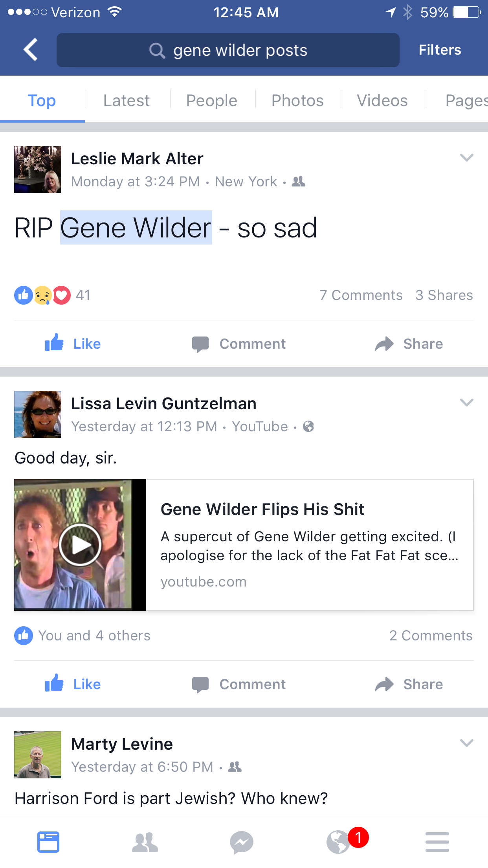Open the Messenger icon
Screen dimensions: 488x868
[242, 842]
